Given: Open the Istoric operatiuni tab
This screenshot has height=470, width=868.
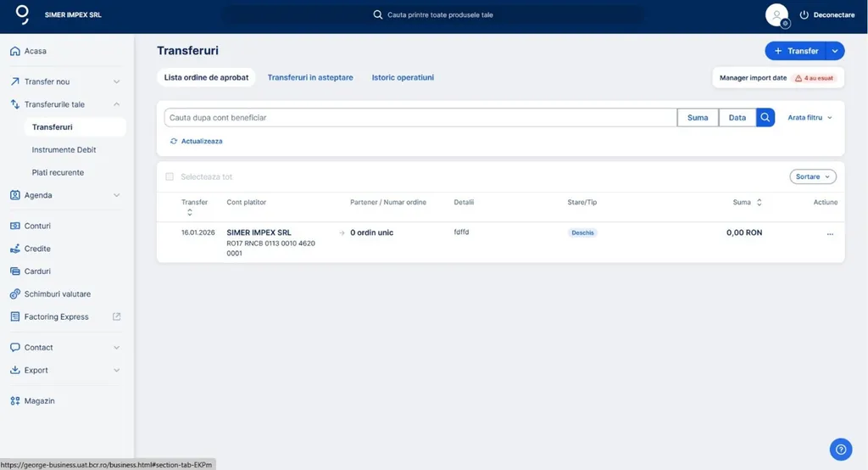Looking at the screenshot, I should 403,77.
